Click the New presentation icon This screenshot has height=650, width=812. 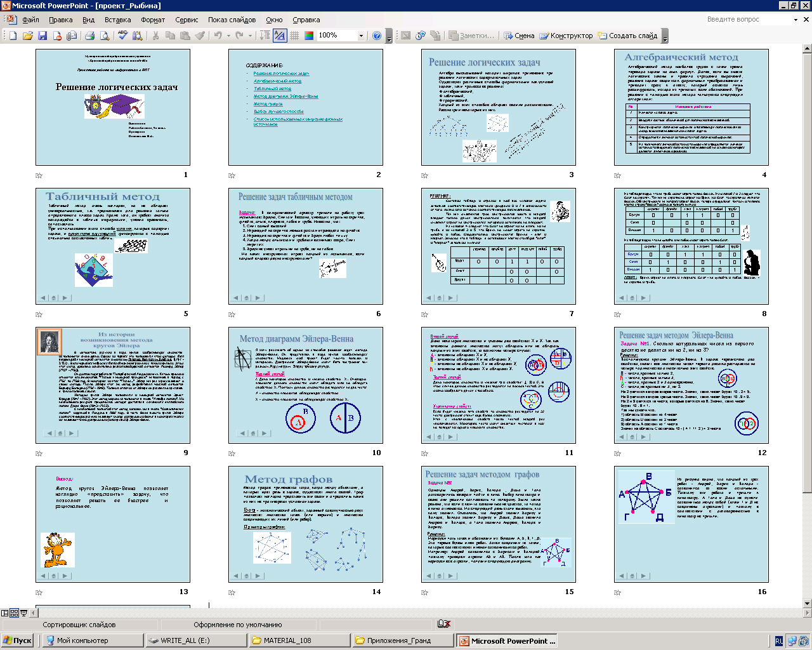tap(13, 36)
